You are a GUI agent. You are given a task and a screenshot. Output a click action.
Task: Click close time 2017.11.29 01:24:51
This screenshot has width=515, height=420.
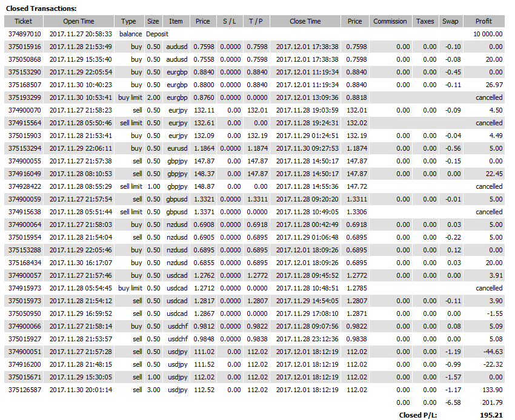click(x=307, y=136)
